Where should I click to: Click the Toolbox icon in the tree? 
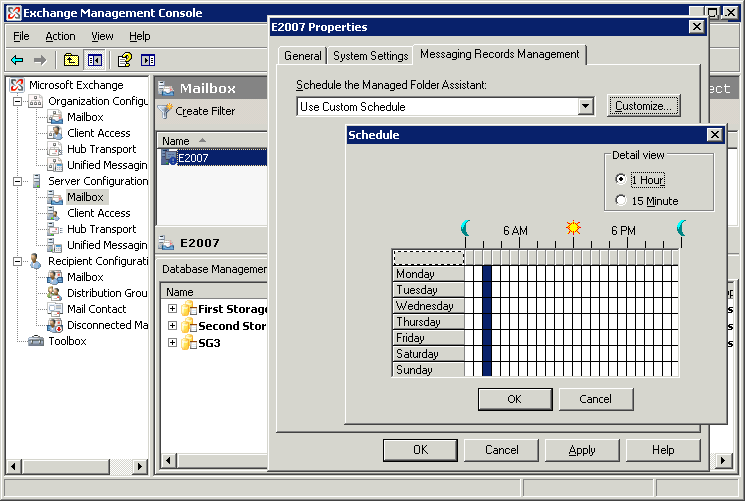[36, 341]
